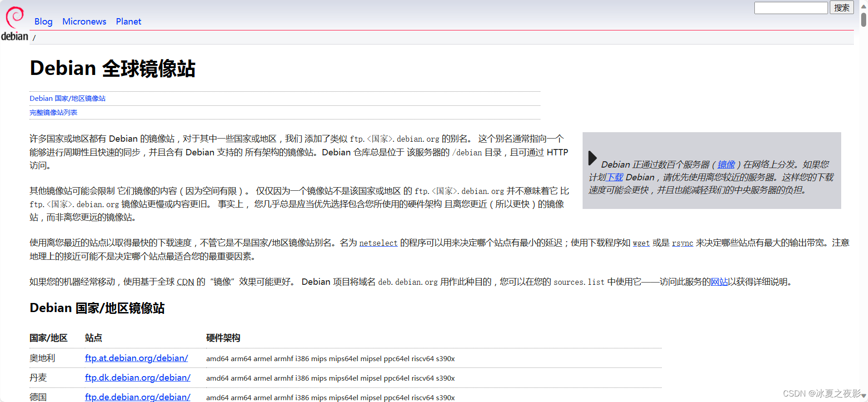868x402 pixels.
Task: Click the 硬件架构 column header
Action: [x=223, y=338]
